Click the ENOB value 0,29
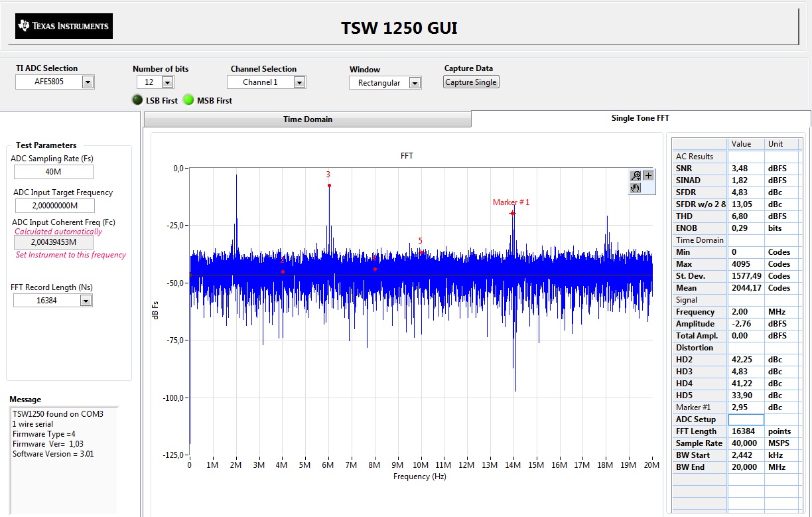Viewport: 812px width, 517px height. [740, 228]
